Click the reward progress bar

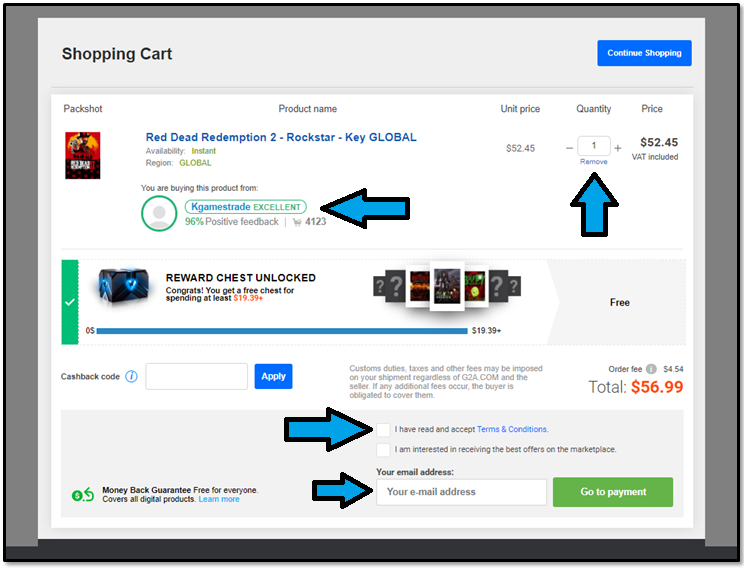(282, 331)
